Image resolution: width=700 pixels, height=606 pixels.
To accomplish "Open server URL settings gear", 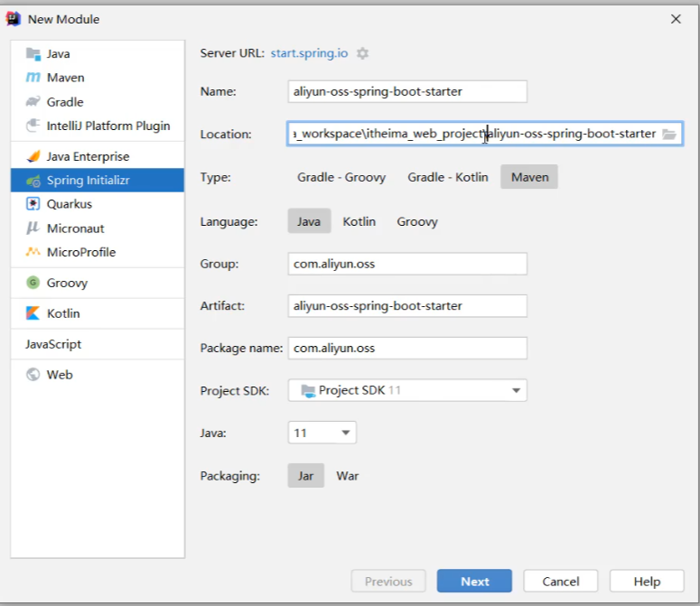I will click(362, 53).
